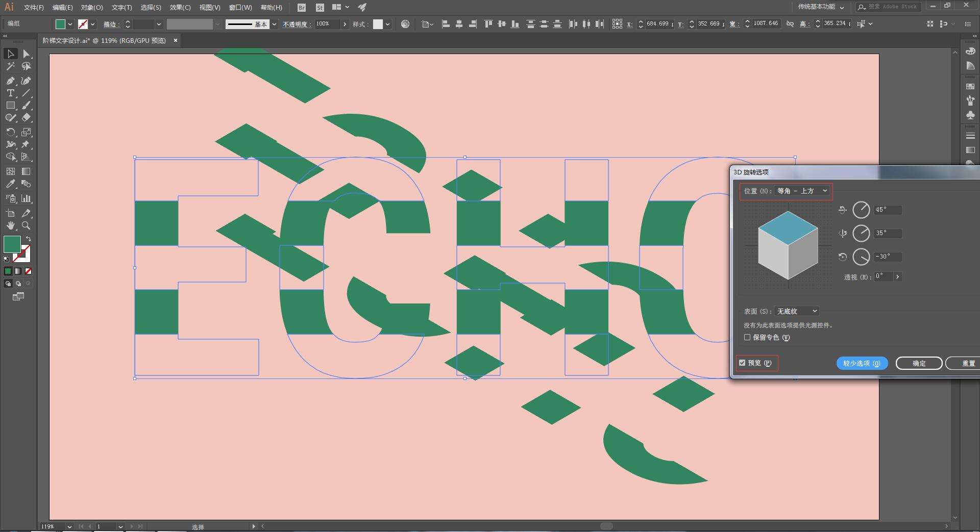The width and height of the screenshot is (980, 532).
Task: Click the green fill color swatch
Action: click(12, 244)
